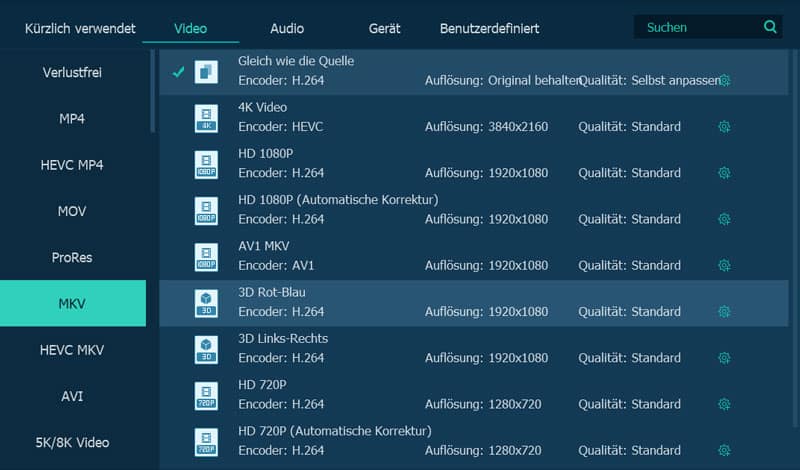Click Auflösung: 1920x1080 in AV1 MKV row
Screen dimensions: 800x470
click(486, 265)
